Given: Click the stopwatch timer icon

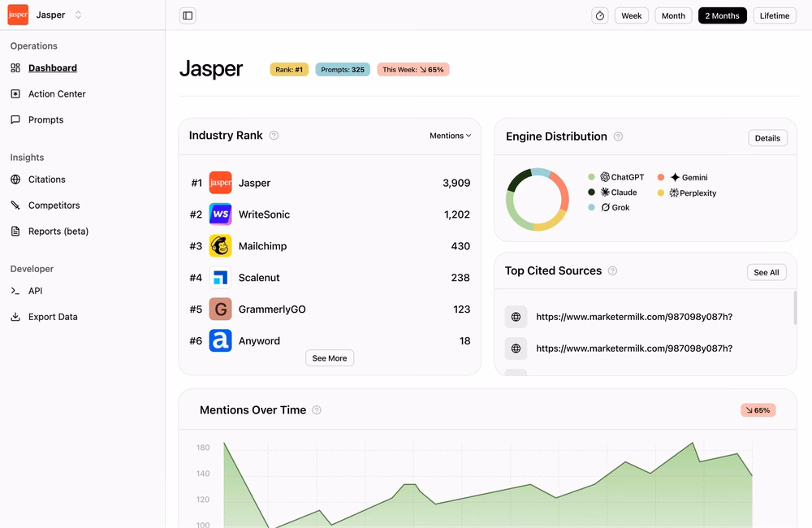Looking at the screenshot, I should click(600, 15).
